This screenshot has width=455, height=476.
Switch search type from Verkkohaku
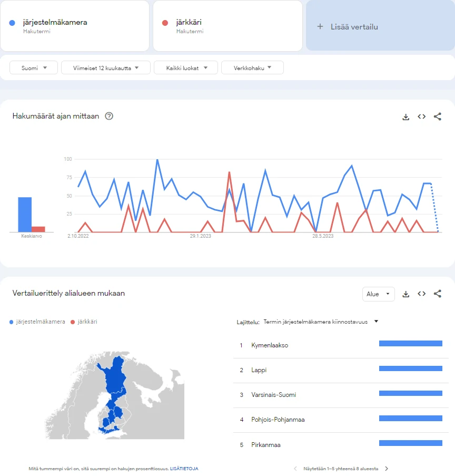pos(252,67)
